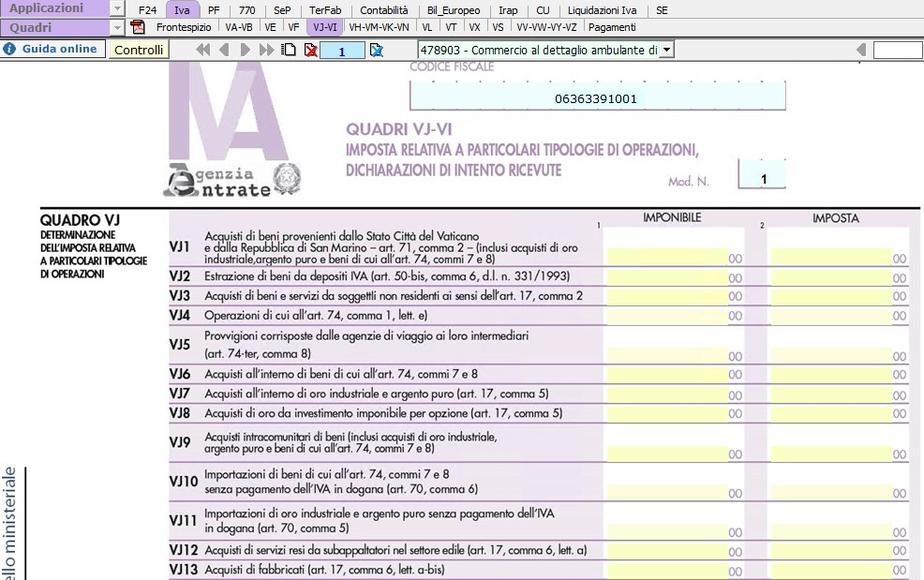Click VJ6 Imposta field

[831, 374]
